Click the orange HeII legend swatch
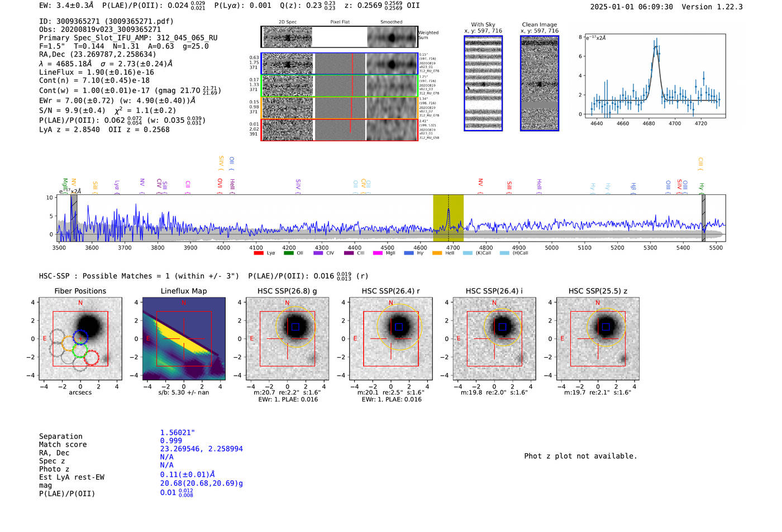 [437, 253]
